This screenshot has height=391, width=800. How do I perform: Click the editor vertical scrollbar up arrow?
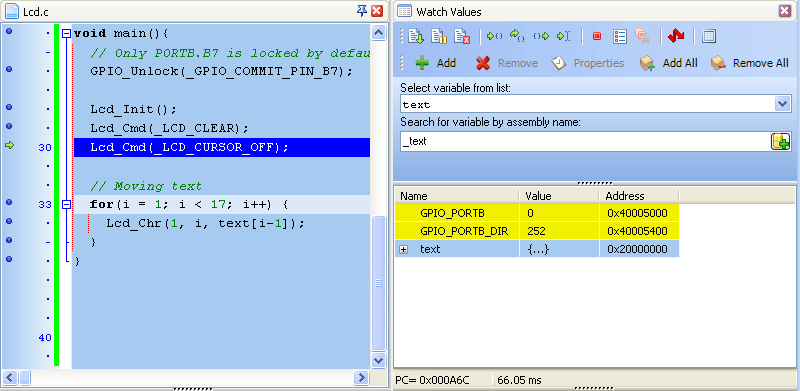pyautogui.click(x=378, y=33)
